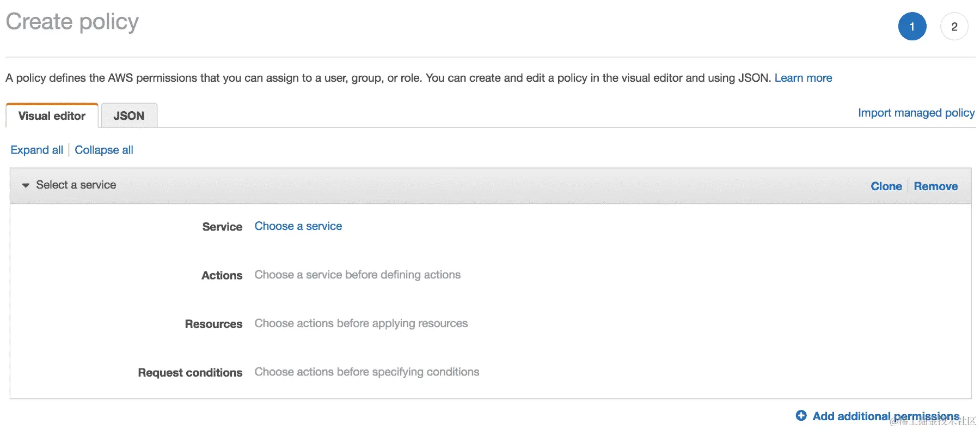Image resolution: width=980 pixels, height=430 pixels.
Task: Collapse the Select a service triangle
Action: click(x=26, y=185)
